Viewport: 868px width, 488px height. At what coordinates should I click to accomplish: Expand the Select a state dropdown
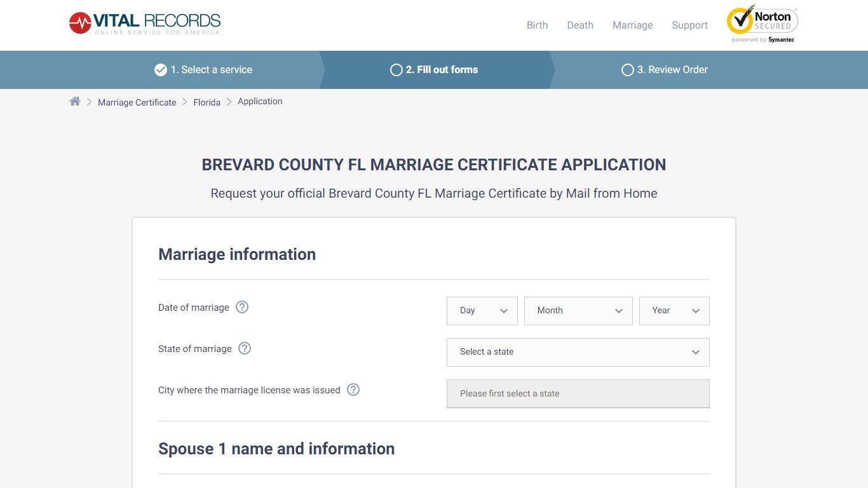578,352
